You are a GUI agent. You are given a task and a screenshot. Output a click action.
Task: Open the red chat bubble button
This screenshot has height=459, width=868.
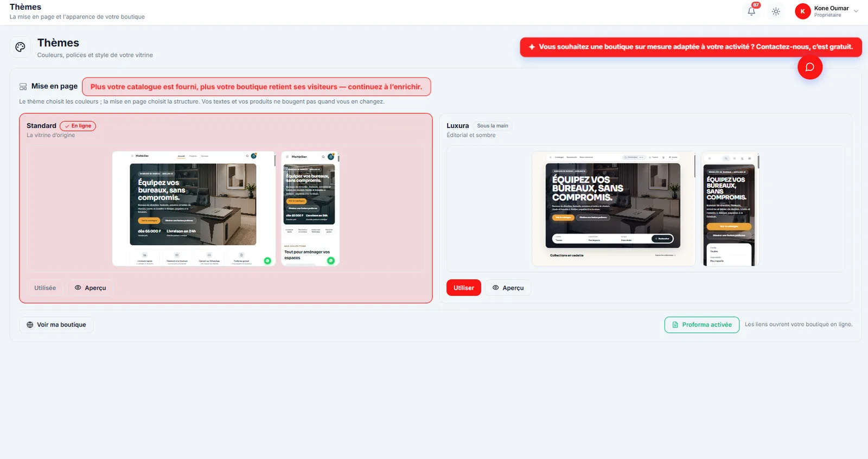(810, 67)
